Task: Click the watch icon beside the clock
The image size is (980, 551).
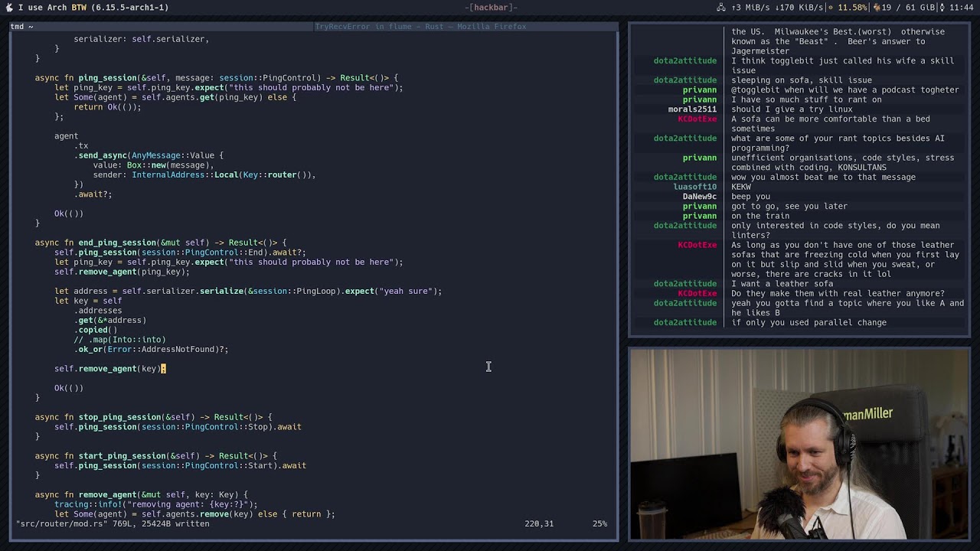Action: click(x=942, y=8)
